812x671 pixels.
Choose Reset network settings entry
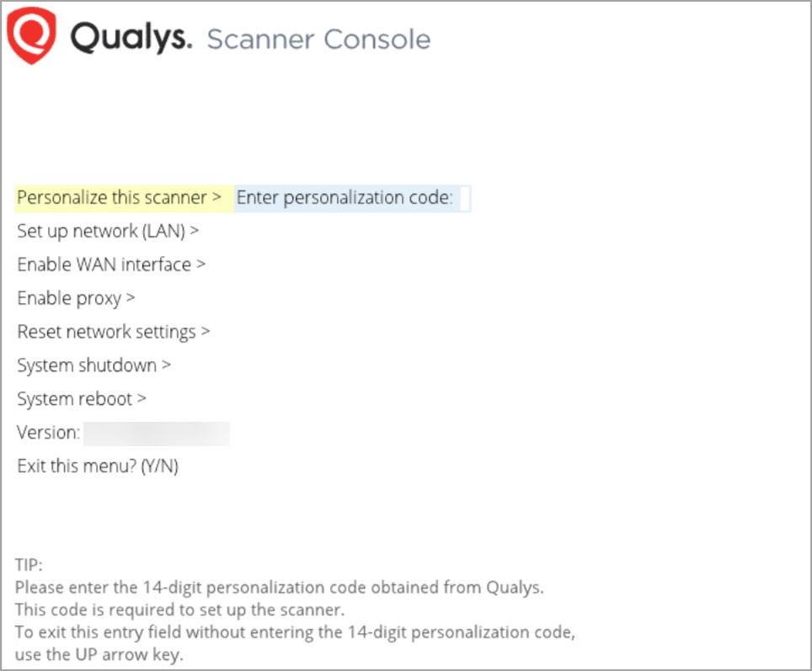pyautogui.click(x=106, y=332)
